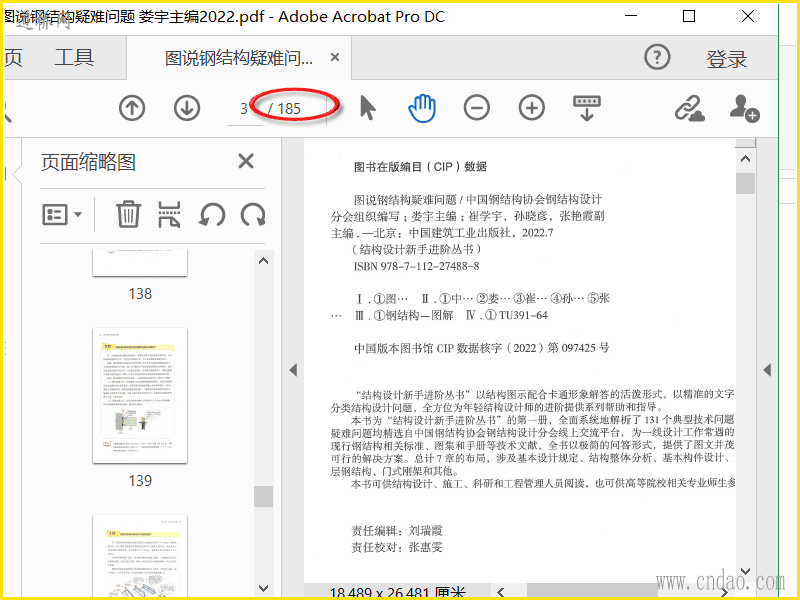Collapse the left navigation pane arrow
This screenshot has height=600, width=800.
[x=293, y=370]
